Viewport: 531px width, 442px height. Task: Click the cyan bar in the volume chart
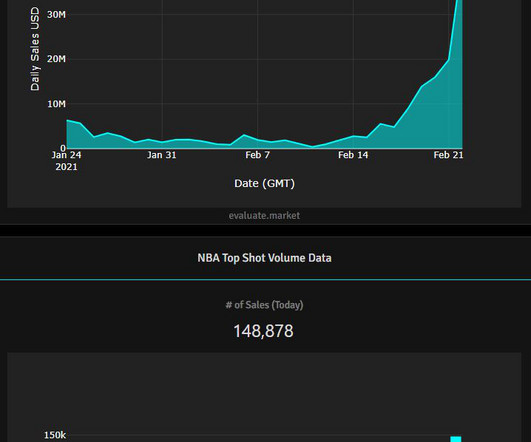(x=456, y=439)
